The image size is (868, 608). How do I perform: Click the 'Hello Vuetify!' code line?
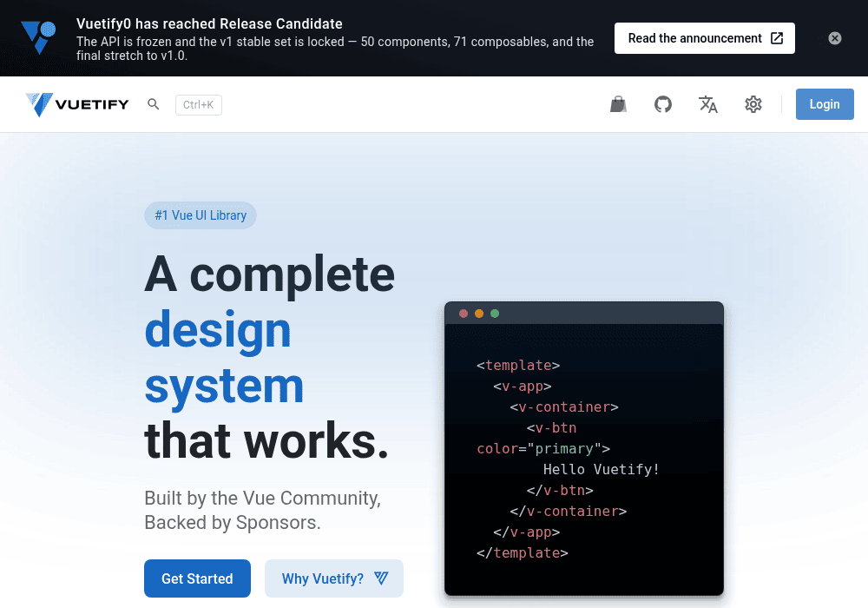click(602, 470)
